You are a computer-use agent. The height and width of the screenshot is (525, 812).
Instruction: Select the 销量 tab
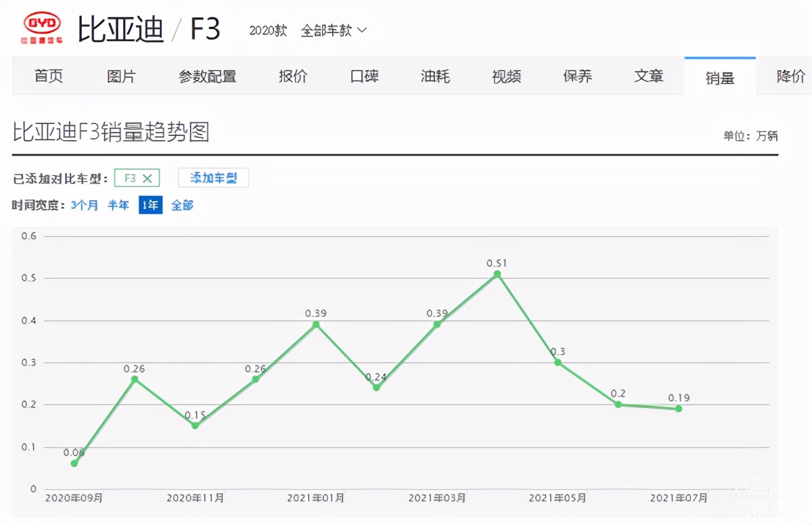[720, 78]
